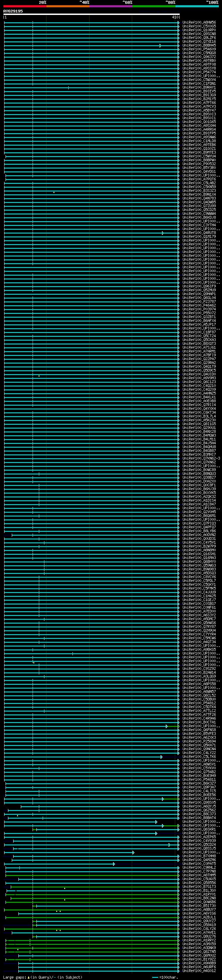Select label UniRef100_Q5CD24

(x=199, y=844)
